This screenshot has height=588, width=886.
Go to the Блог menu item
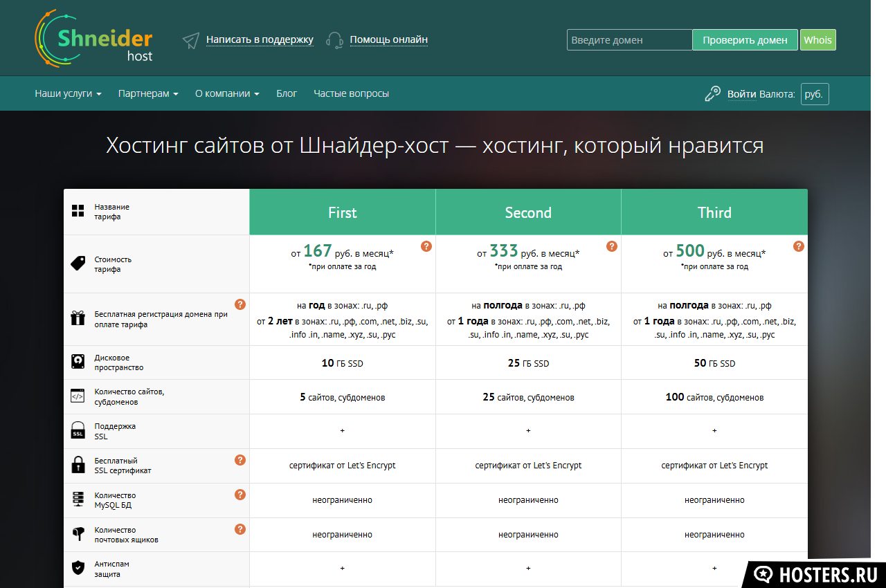click(287, 93)
